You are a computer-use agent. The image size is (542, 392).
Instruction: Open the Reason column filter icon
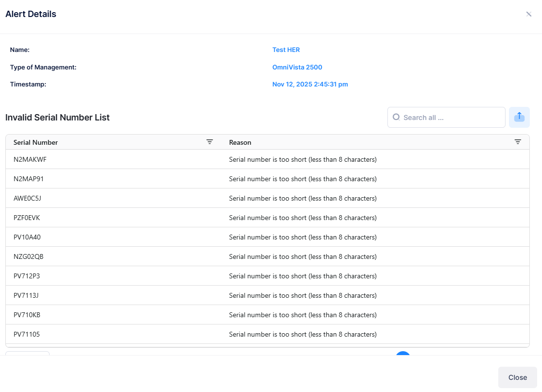pos(518,142)
